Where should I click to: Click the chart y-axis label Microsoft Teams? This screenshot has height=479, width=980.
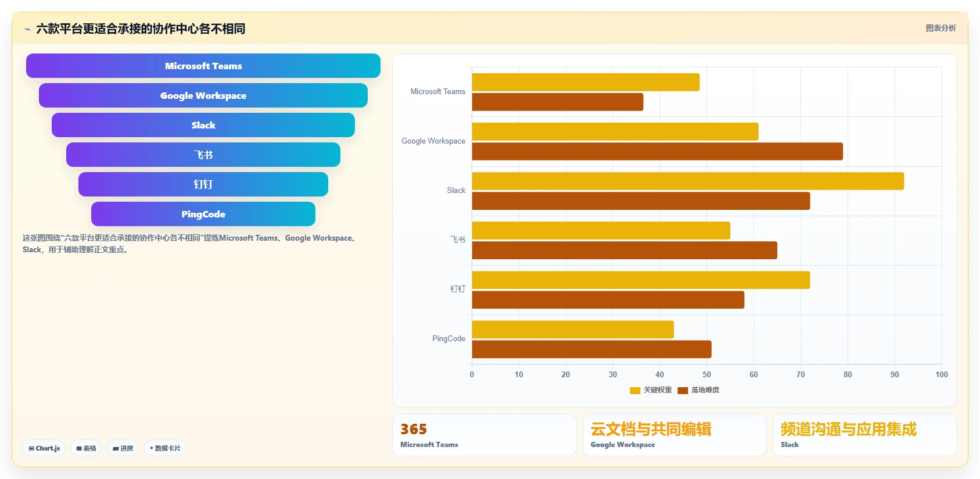[x=438, y=92]
